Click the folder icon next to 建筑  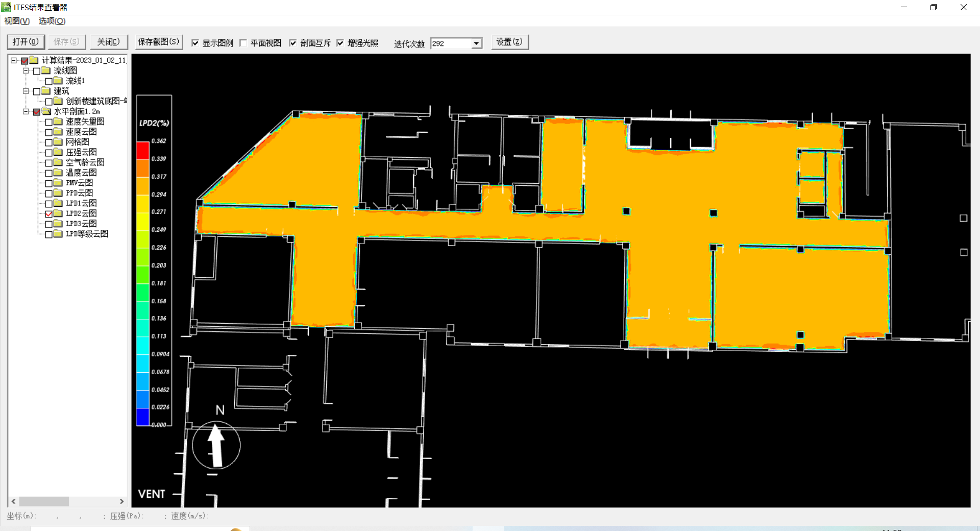pos(46,91)
